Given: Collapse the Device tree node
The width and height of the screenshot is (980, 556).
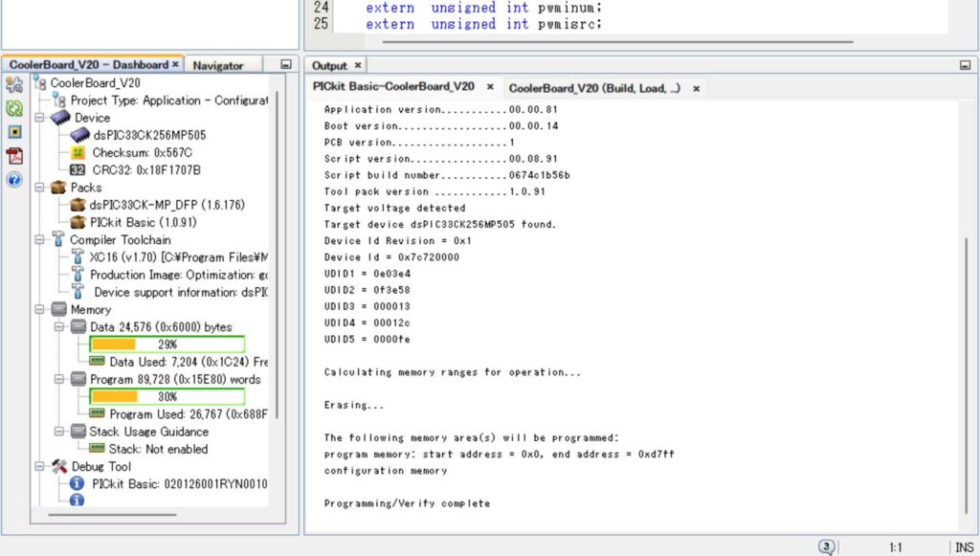Looking at the screenshot, I should (39, 118).
